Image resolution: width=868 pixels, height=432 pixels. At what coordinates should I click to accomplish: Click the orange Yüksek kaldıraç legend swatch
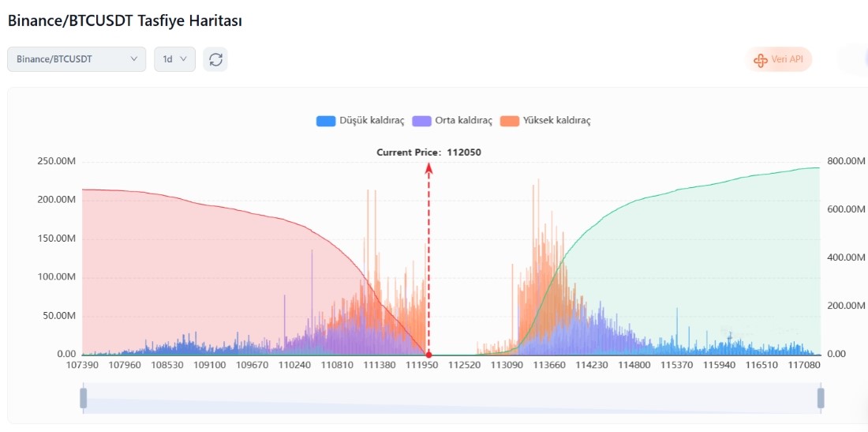coord(510,121)
